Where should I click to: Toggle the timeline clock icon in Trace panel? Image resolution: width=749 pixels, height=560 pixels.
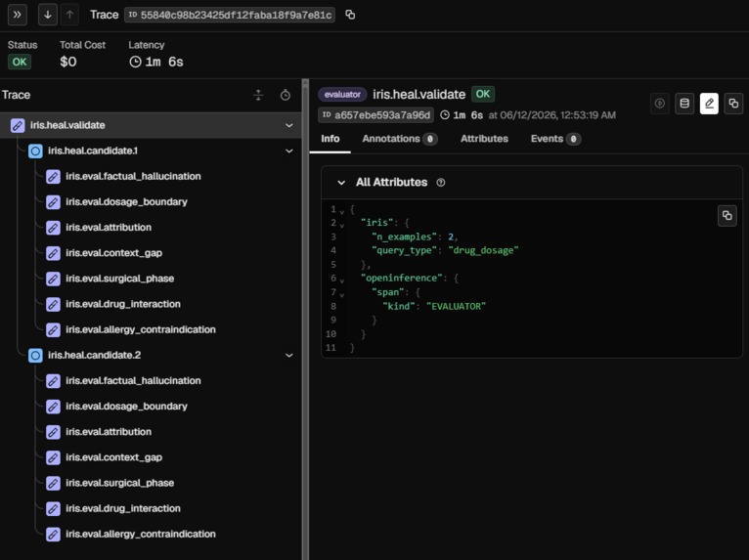tap(286, 95)
